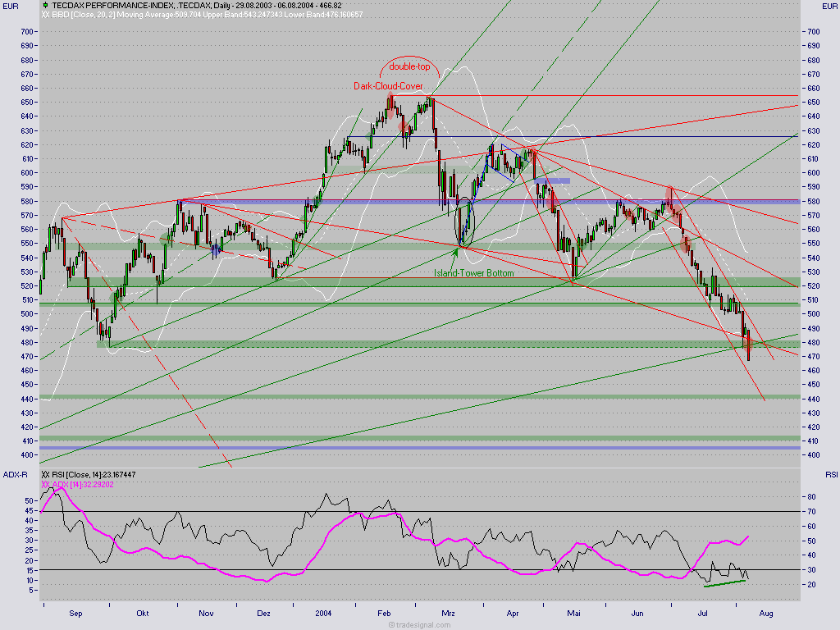Select the Dark-Cloud-Cover annotation text
The height and width of the screenshot is (630, 840).
(387, 85)
